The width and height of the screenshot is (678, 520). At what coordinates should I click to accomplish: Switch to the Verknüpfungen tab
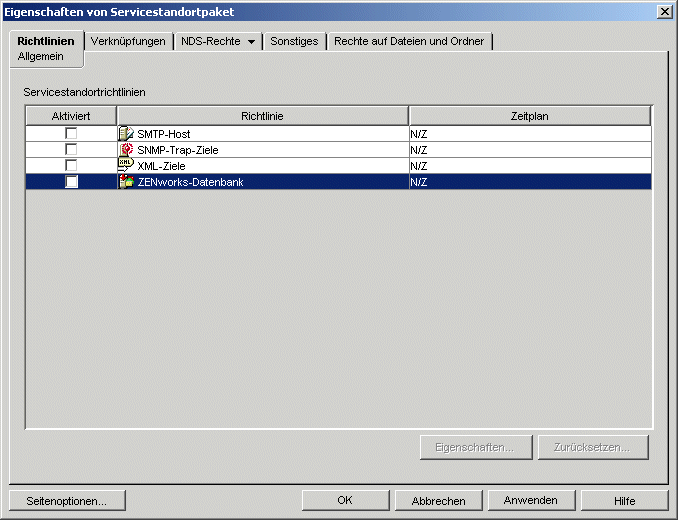pos(128,41)
